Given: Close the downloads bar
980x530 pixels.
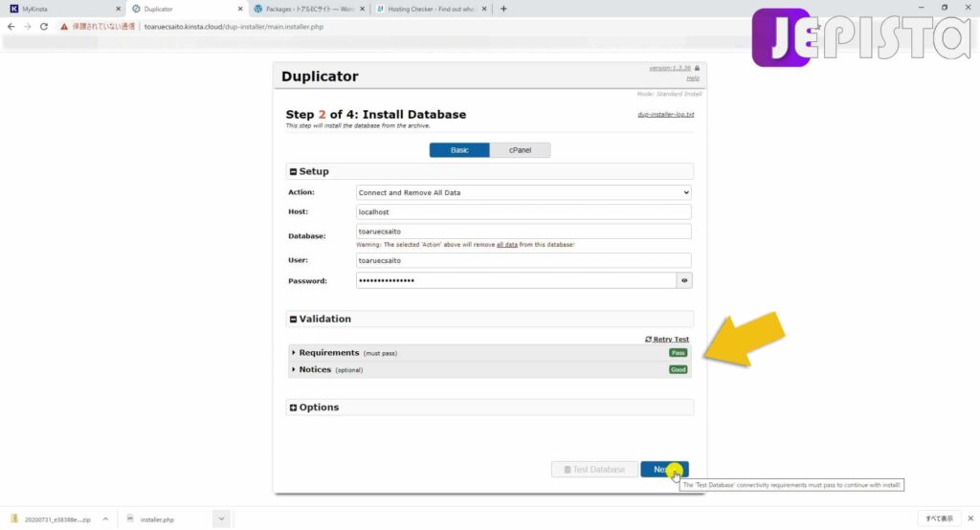Looking at the screenshot, I should (x=970, y=519).
